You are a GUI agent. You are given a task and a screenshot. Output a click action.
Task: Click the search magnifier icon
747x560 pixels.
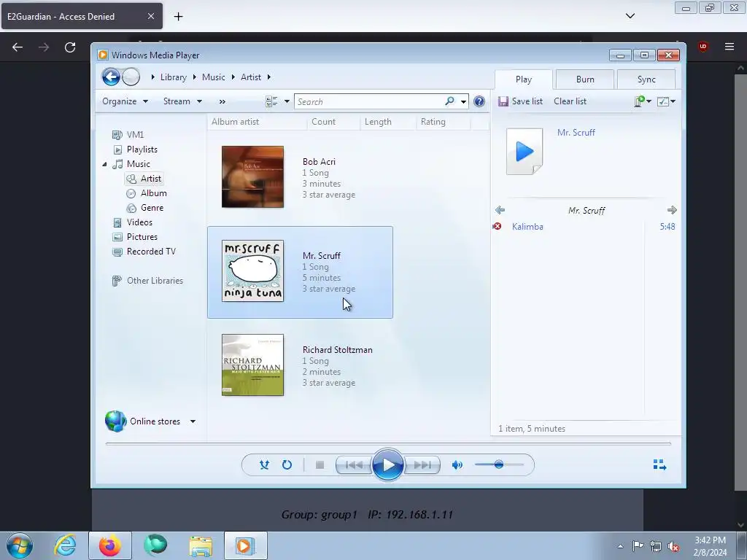(x=449, y=101)
